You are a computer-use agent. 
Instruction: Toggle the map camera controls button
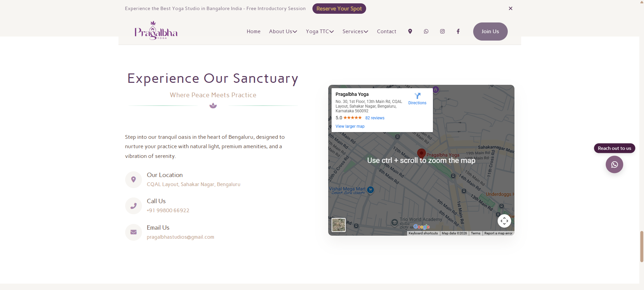point(504,221)
